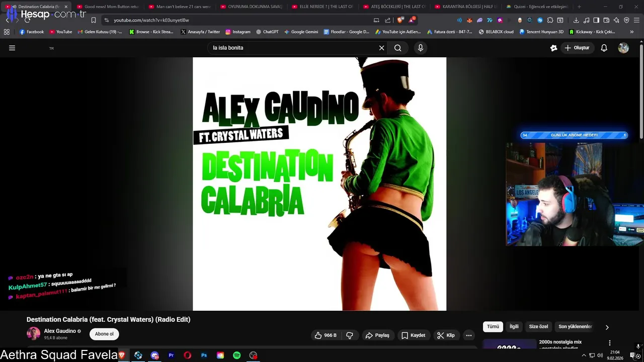The image size is (644, 362).
Task: Open Brave Leo AI sparkle icon
Action: (x=616, y=20)
